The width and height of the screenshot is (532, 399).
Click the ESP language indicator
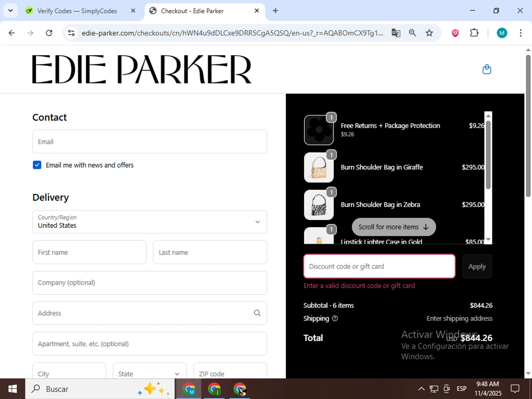461,389
